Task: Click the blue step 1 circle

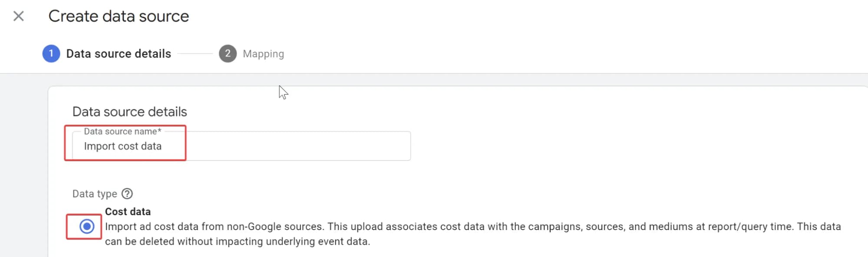Action: point(51,53)
